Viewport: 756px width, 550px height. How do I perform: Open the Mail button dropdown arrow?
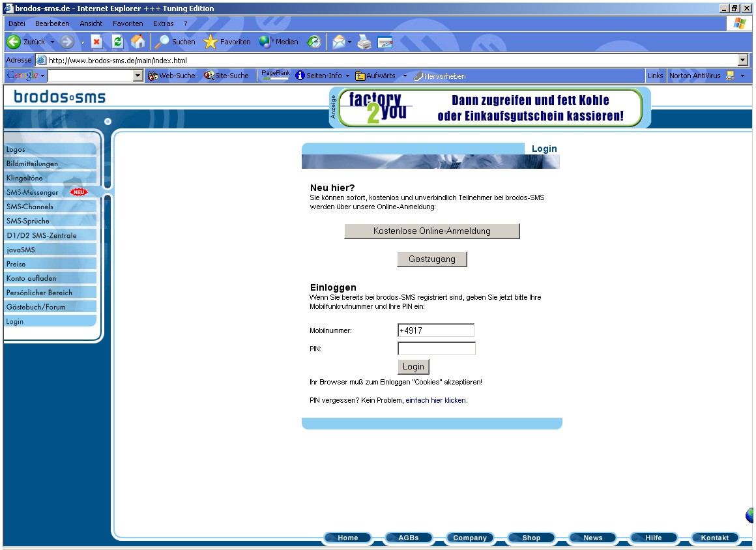(x=349, y=42)
